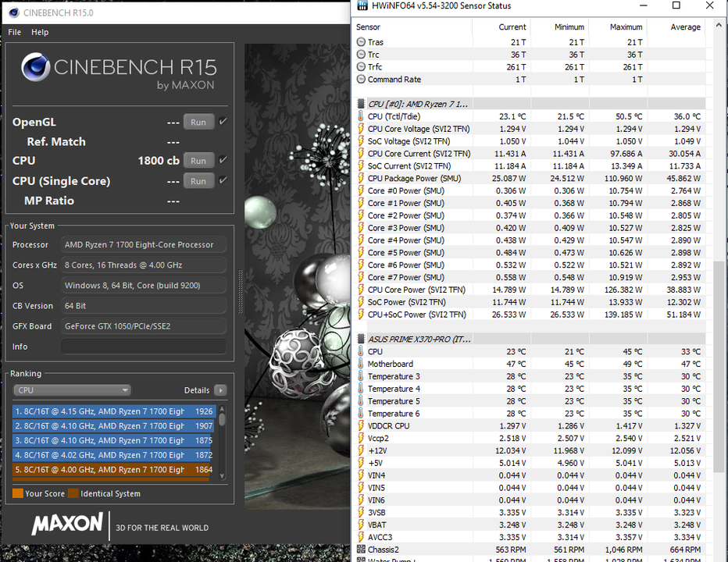Toggle the CPU (Single Core) checkbox
The image size is (728, 562).
tap(223, 180)
